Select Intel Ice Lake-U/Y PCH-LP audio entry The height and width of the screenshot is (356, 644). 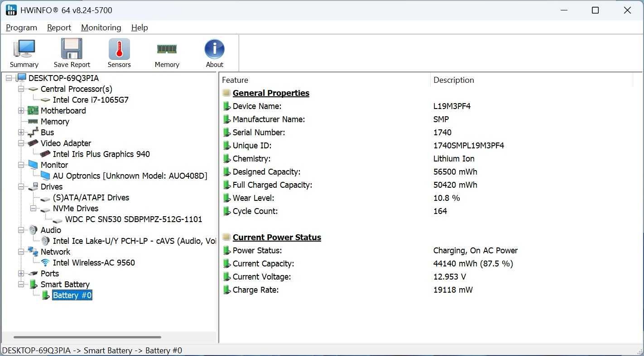tap(134, 241)
